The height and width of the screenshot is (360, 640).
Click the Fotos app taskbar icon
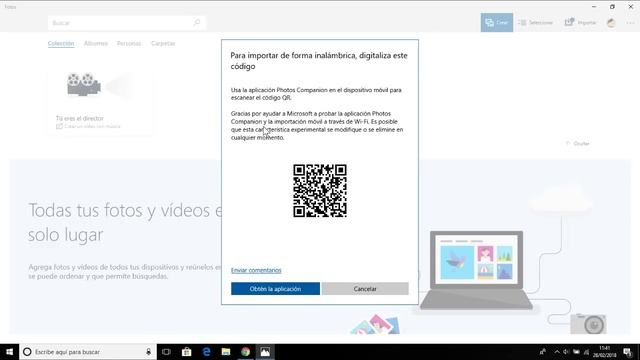tap(265, 351)
